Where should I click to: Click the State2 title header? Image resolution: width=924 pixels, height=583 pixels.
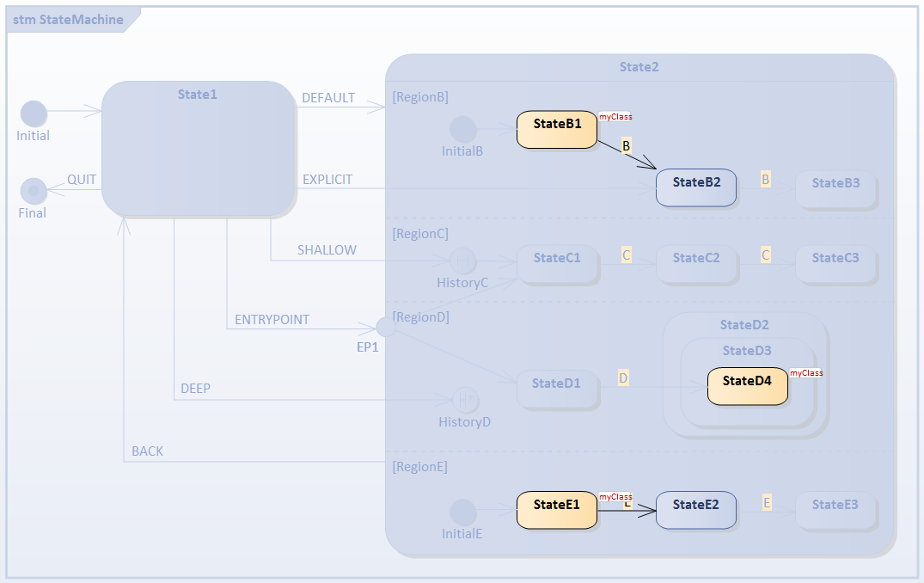[x=639, y=66]
